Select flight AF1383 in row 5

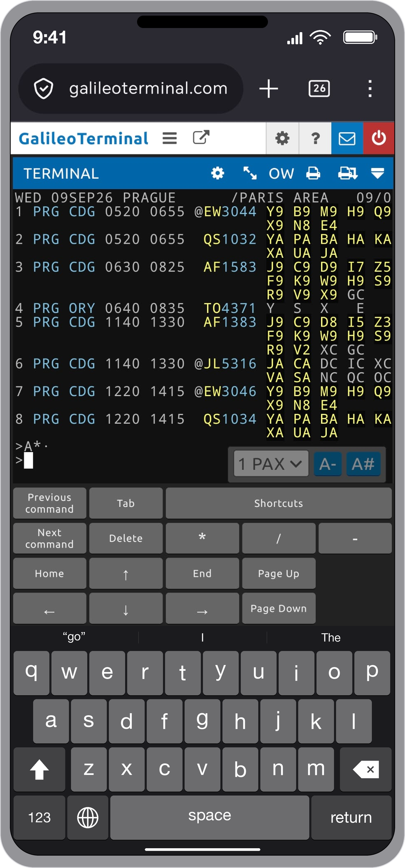click(230, 322)
